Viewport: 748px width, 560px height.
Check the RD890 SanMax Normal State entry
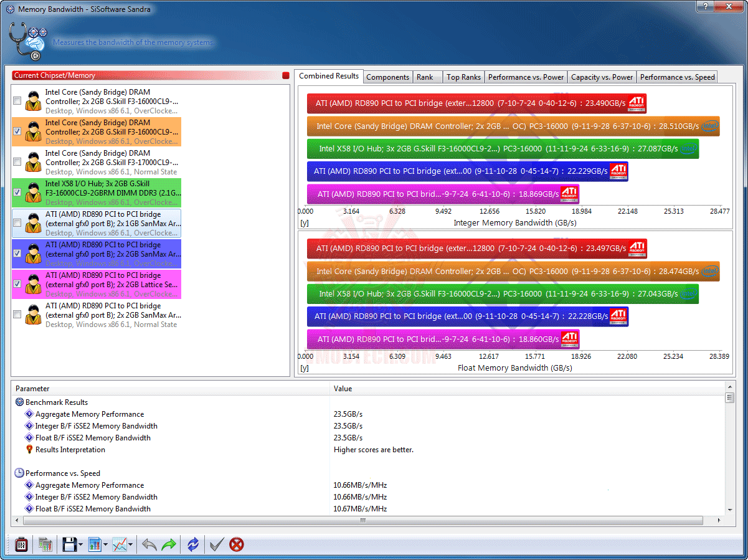(x=17, y=315)
